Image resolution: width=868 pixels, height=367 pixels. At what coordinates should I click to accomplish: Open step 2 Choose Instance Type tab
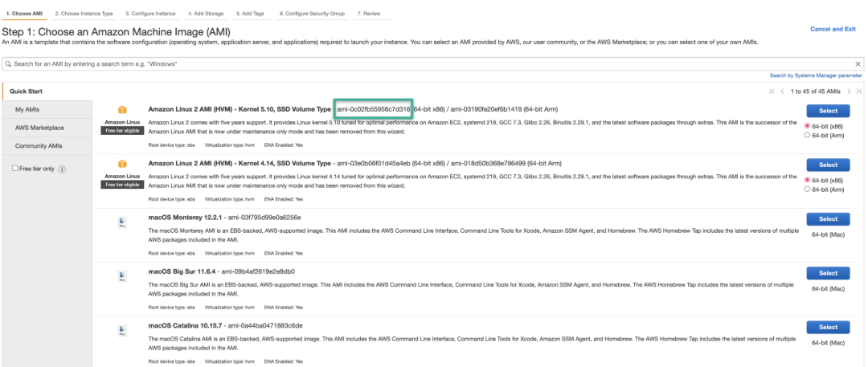click(84, 14)
